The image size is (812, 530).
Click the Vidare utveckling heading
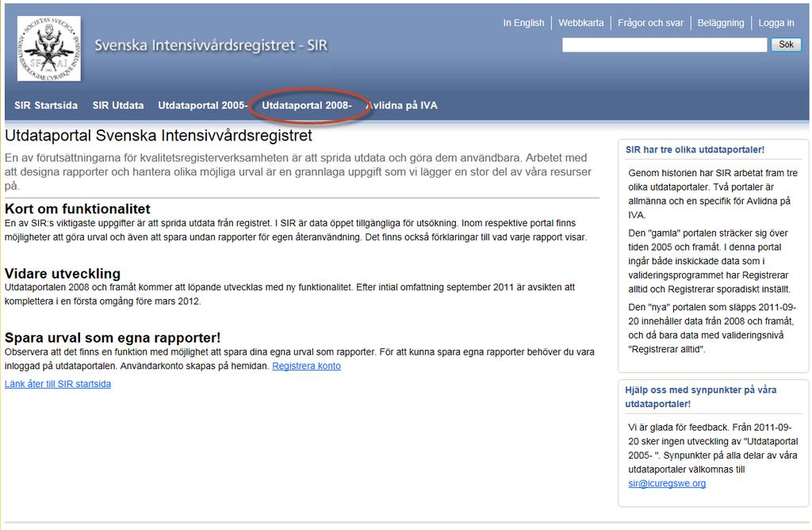tap(63, 274)
